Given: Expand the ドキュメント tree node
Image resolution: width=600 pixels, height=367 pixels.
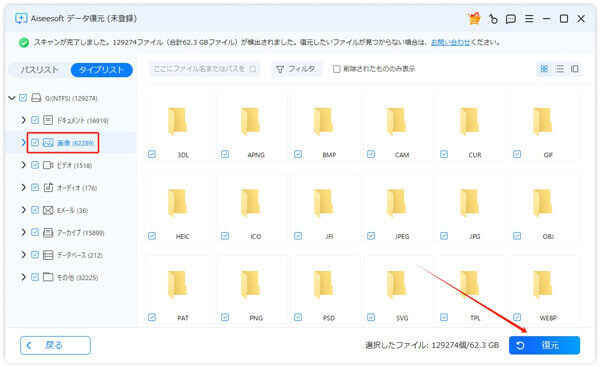Looking at the screenshot, I should pos(23,120).
